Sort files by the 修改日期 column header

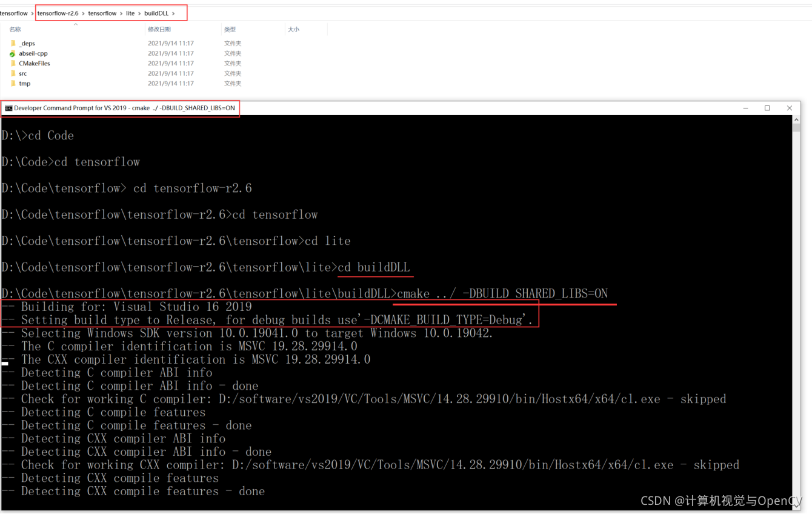[159, 29]
